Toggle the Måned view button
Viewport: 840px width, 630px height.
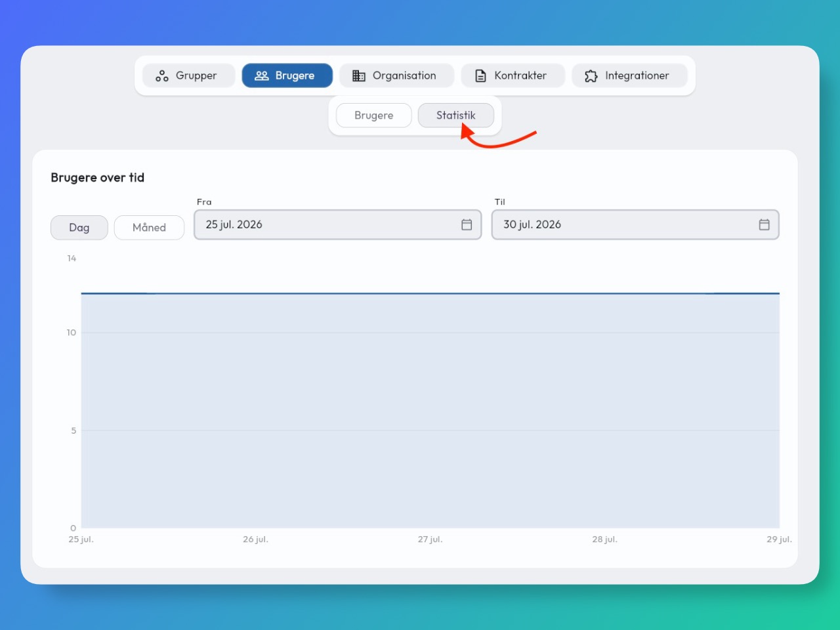(149, 228)
